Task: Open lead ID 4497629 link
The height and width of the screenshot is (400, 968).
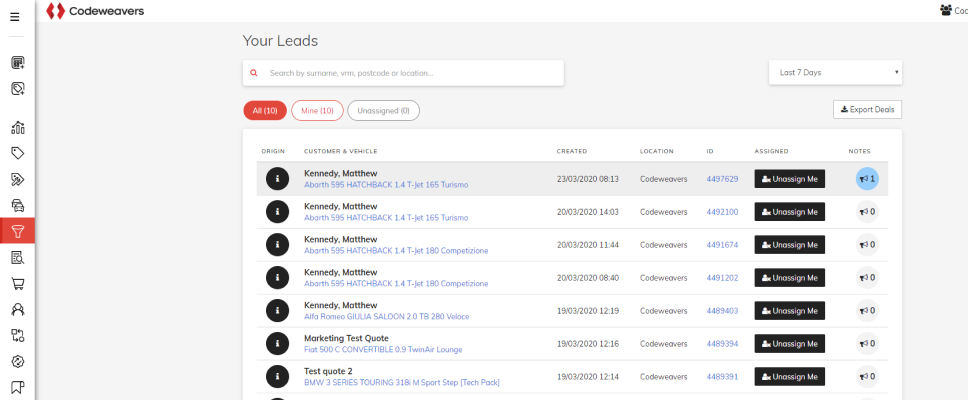Action: (x=722, y=179)
